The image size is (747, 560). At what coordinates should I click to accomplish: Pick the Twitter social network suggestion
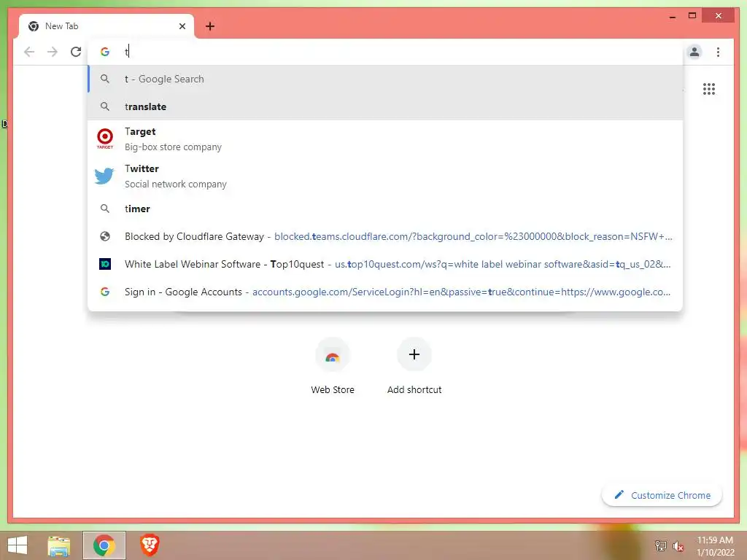(x=385, y=176)
